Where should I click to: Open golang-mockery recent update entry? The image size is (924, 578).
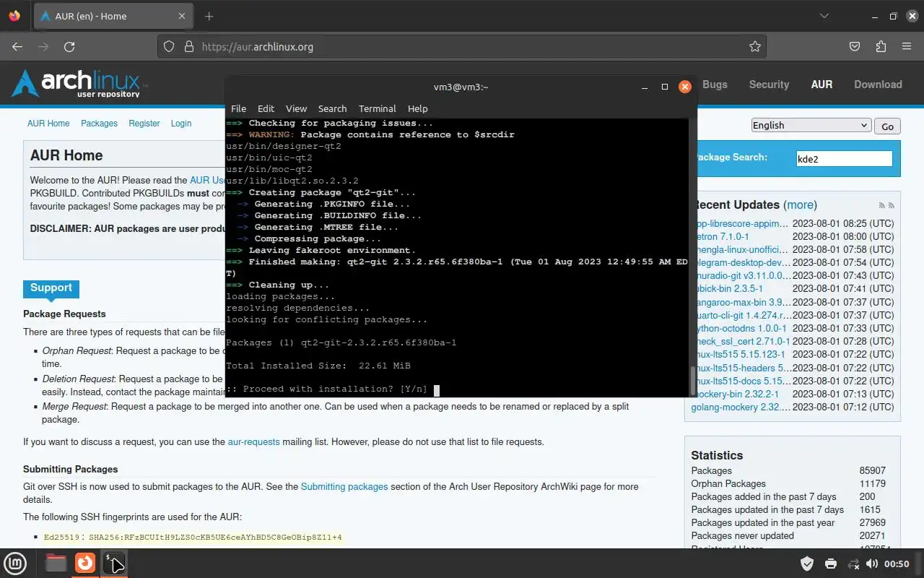click(741, 407)
